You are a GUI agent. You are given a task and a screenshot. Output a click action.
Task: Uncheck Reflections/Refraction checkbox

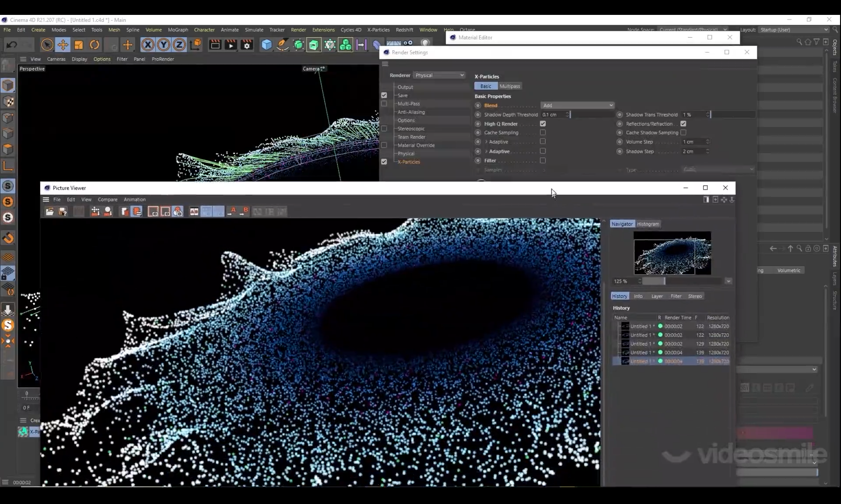click(683, 124)
